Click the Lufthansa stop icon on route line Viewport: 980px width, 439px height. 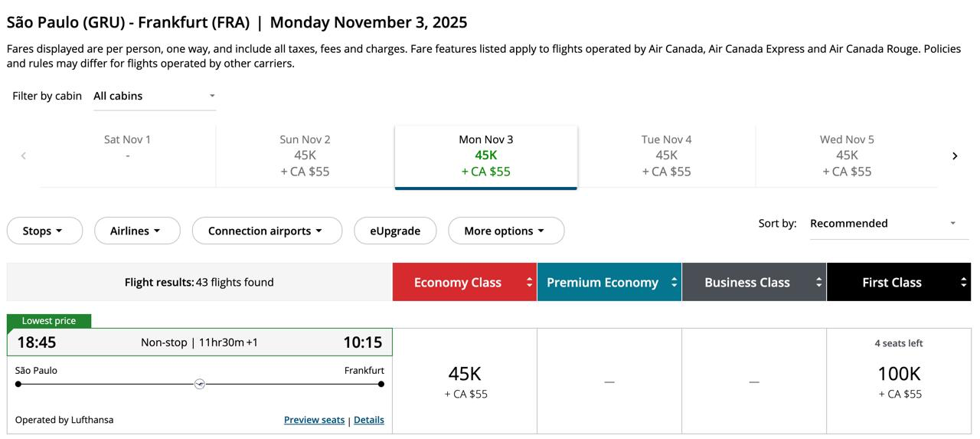click(x=200, y=384)
